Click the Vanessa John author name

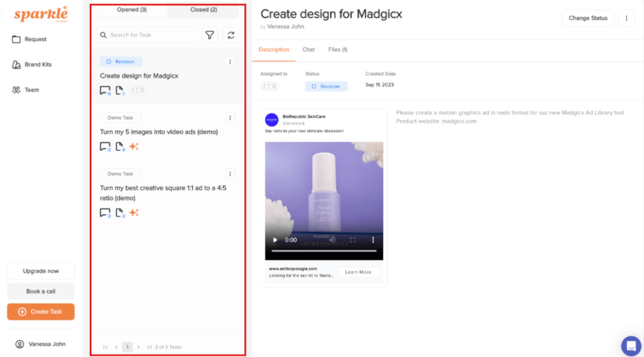(x=286, y=27)
